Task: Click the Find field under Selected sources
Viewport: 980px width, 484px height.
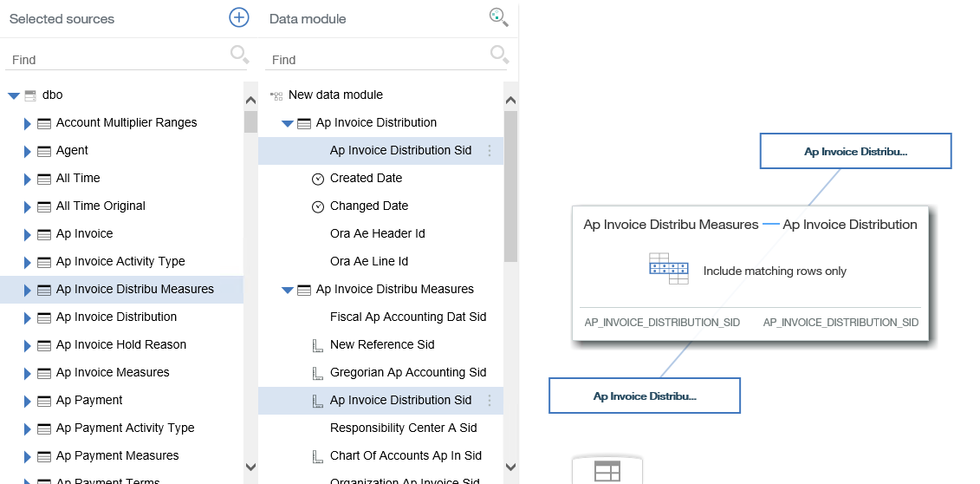Action: coord(118,59)
